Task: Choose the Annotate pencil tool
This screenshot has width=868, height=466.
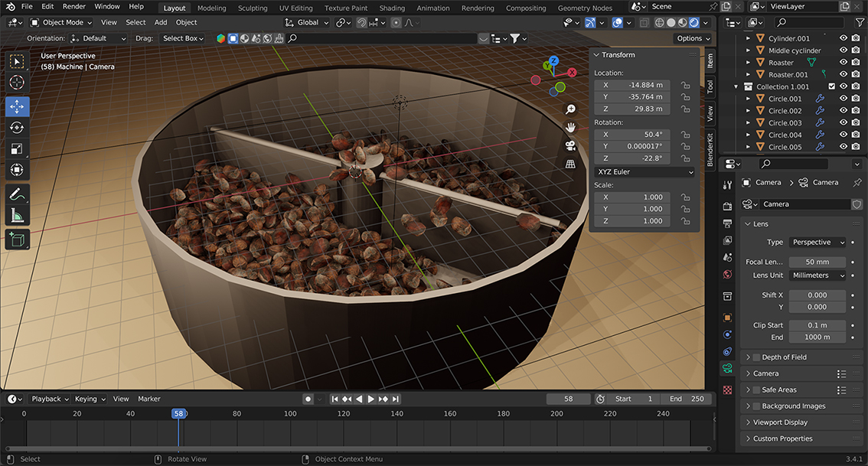Action: (17, 194)
